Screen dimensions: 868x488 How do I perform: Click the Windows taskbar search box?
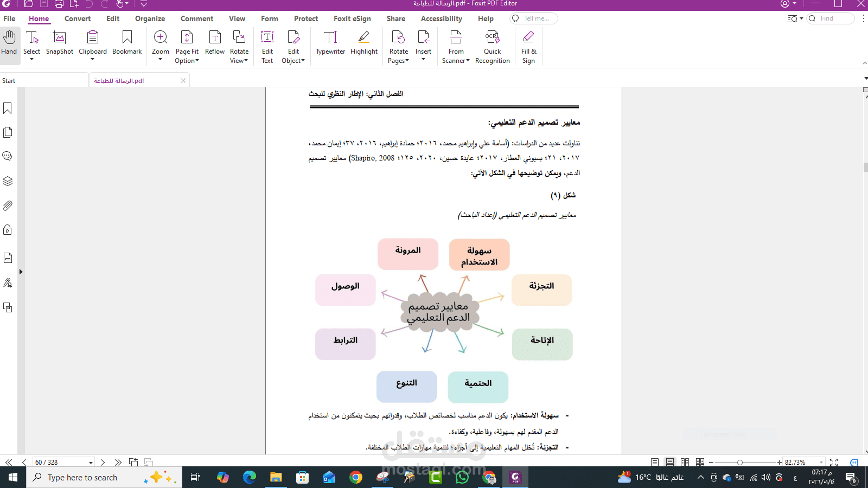[x=104, y=477]
